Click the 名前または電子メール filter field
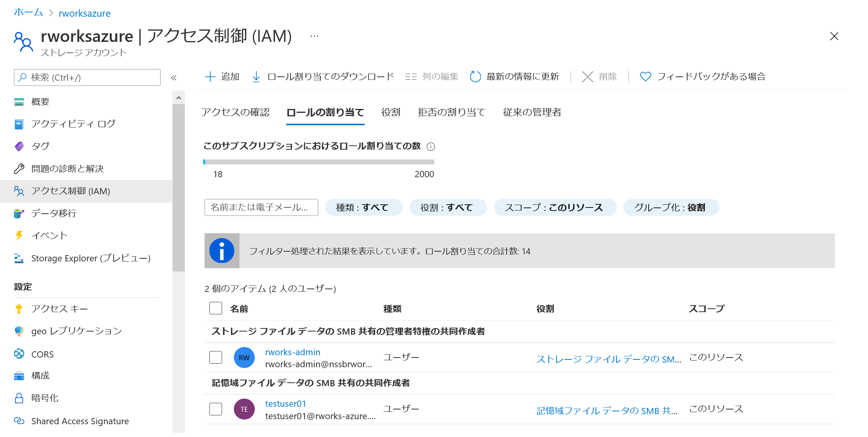The width and height of the screenshot is (868, 437). pos(261,207)
